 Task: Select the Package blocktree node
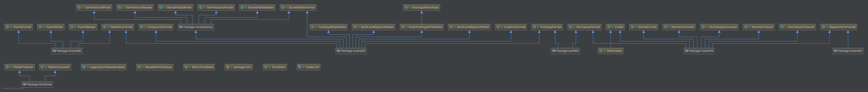pyautogui.click(x=37, y=85)
